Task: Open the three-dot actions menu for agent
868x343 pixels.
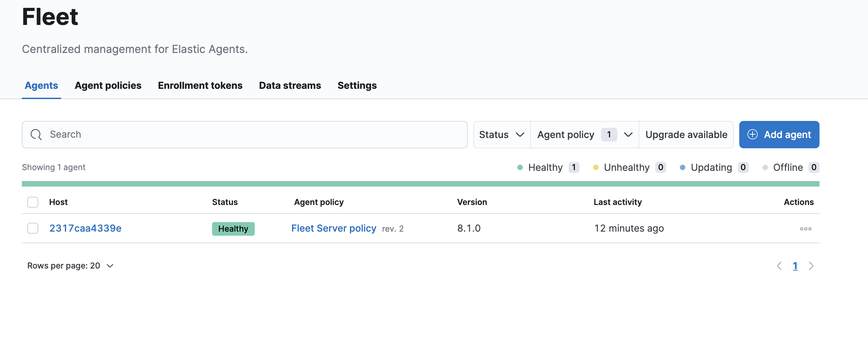Action: [x=806, y=229]
